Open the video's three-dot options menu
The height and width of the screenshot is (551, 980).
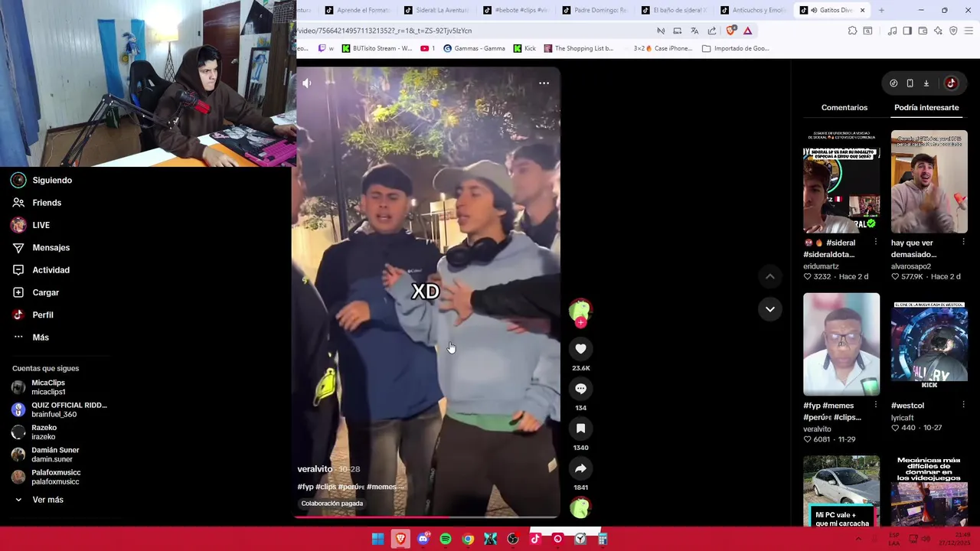coord(544,83)
